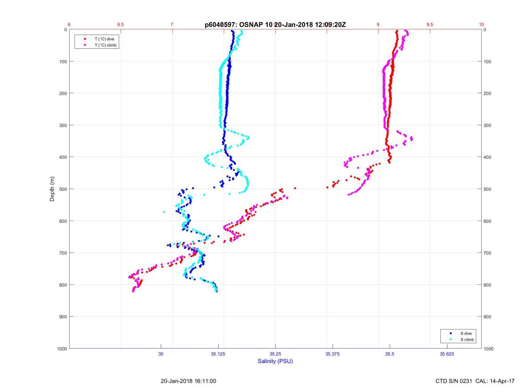Click depth tick 100 on left axis
Image resolution: width=532 pixels, height=392 pixels.
pyautogui.click(x=63, y=62)
